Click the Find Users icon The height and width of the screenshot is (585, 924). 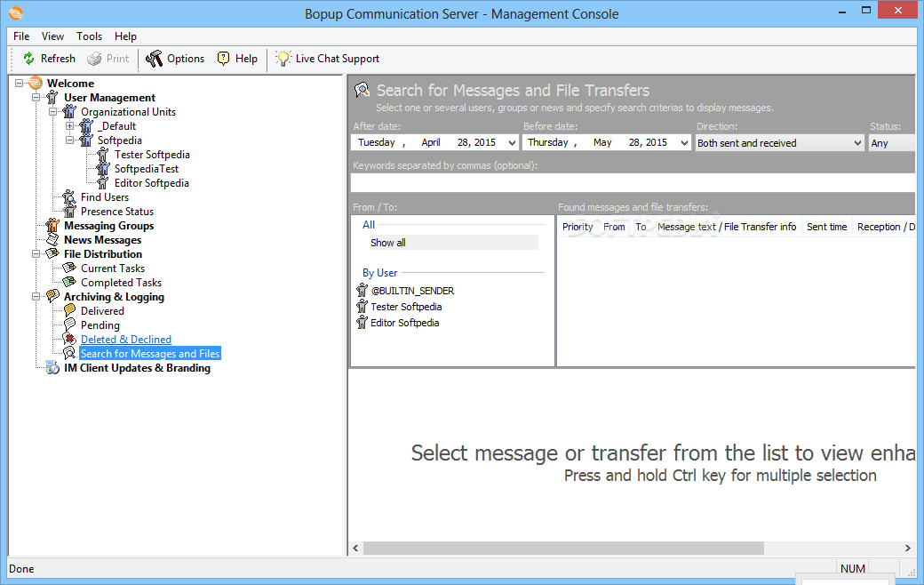click(x=69, y=197)
